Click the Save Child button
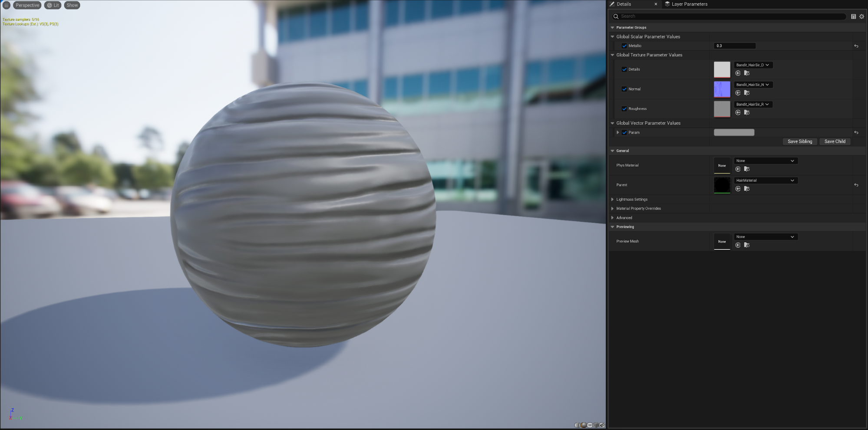868x430 pixels. (835, 141)
